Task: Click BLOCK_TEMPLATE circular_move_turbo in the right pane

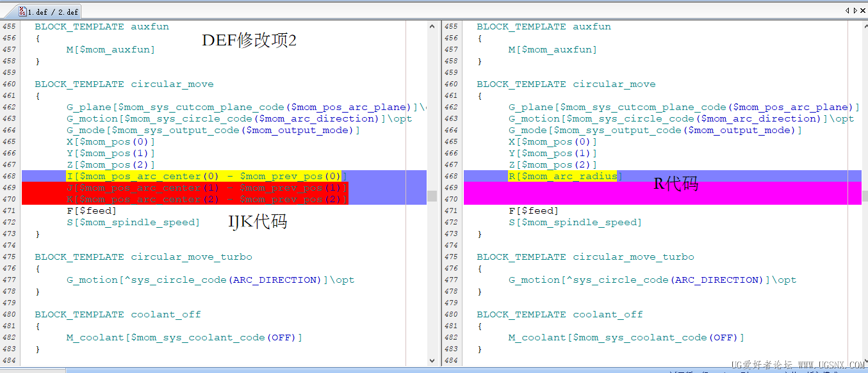Action: pos(585,257)
